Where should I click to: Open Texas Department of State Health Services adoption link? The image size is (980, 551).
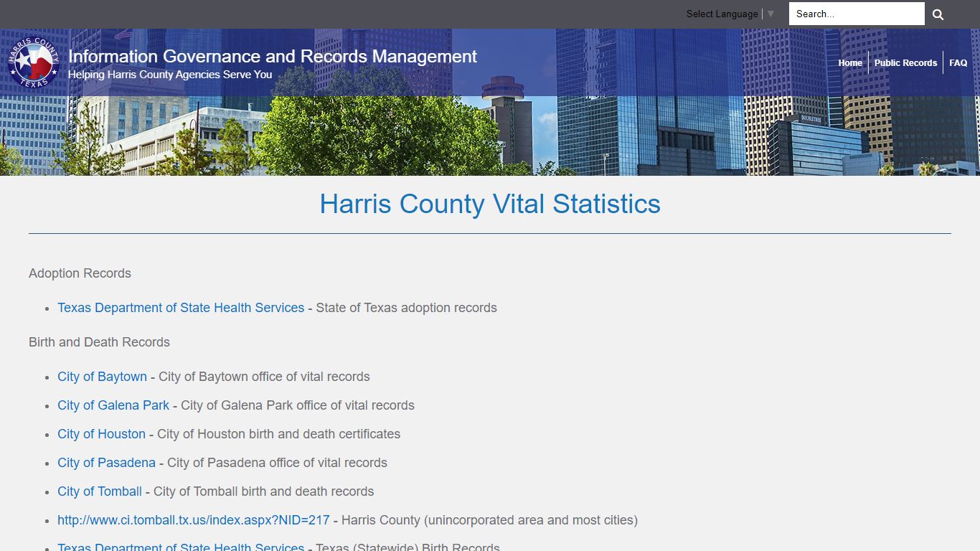(181, 308)
